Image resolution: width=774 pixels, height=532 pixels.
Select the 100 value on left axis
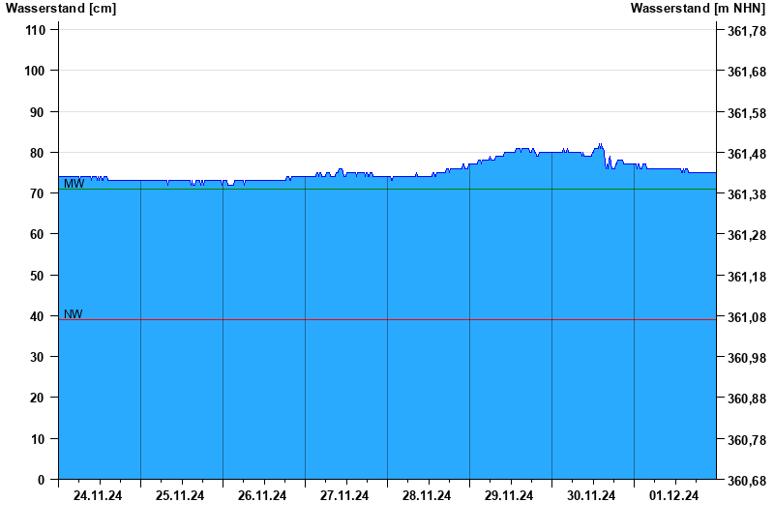coord(35,71)
